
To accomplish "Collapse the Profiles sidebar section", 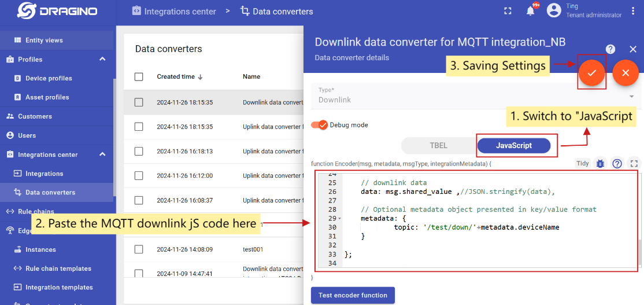I will point(103,59).
